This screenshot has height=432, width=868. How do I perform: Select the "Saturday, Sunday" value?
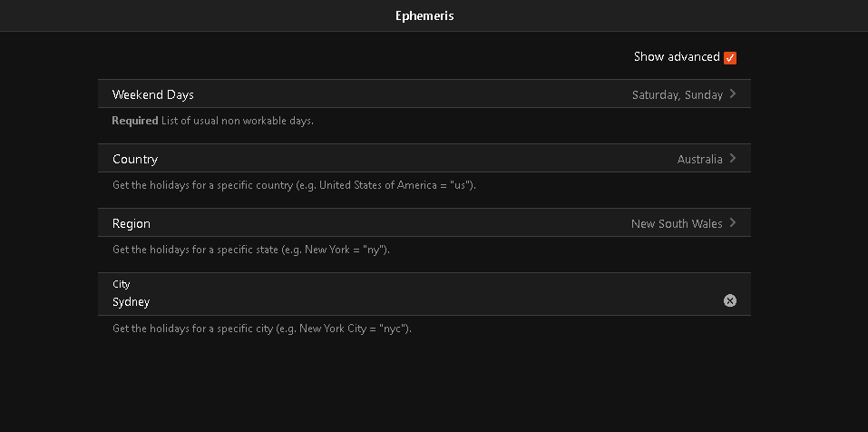677,94
